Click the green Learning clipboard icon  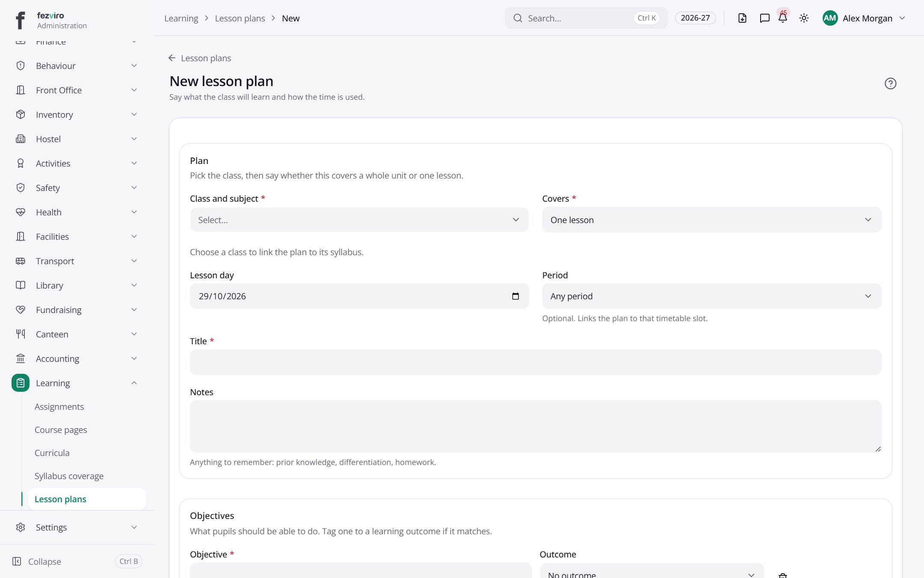tap(21, 383)
